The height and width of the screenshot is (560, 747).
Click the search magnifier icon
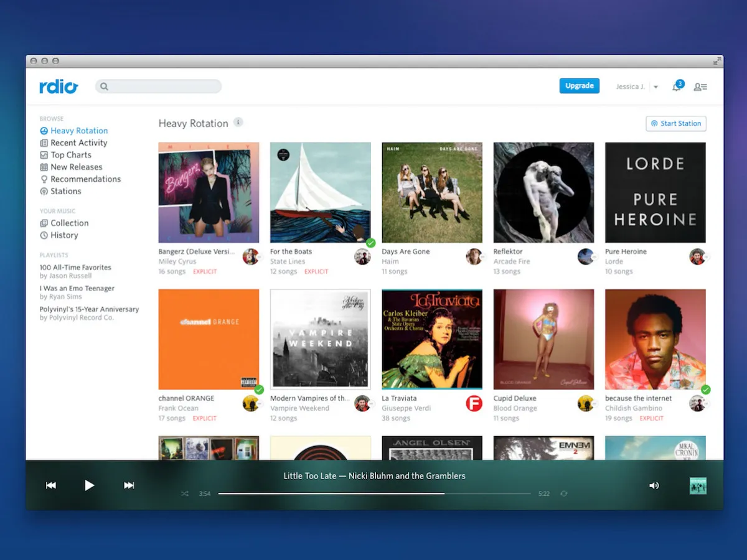click(x=105, y=86)
